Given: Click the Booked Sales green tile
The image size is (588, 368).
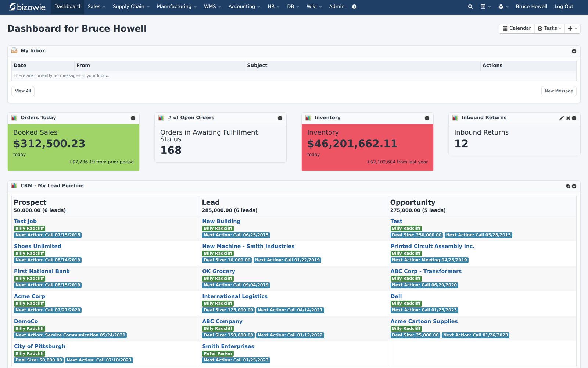Looking at the screenshot, I should tap(73, 147).
